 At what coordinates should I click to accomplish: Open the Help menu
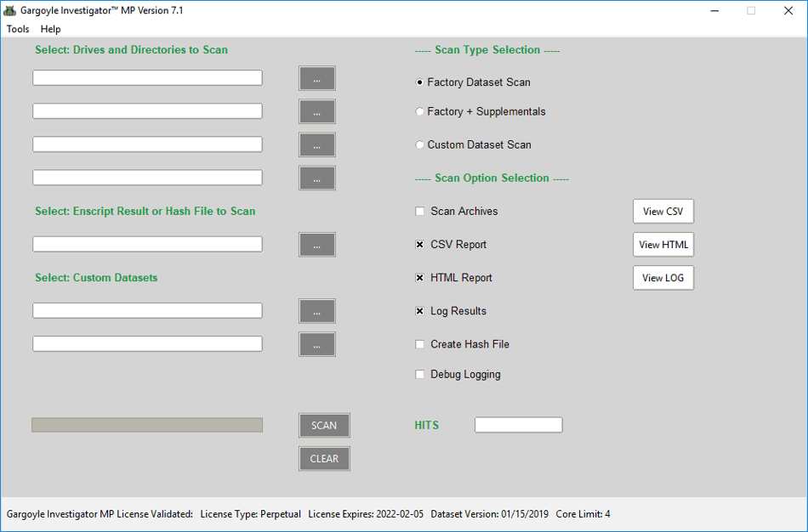[50, 29]
